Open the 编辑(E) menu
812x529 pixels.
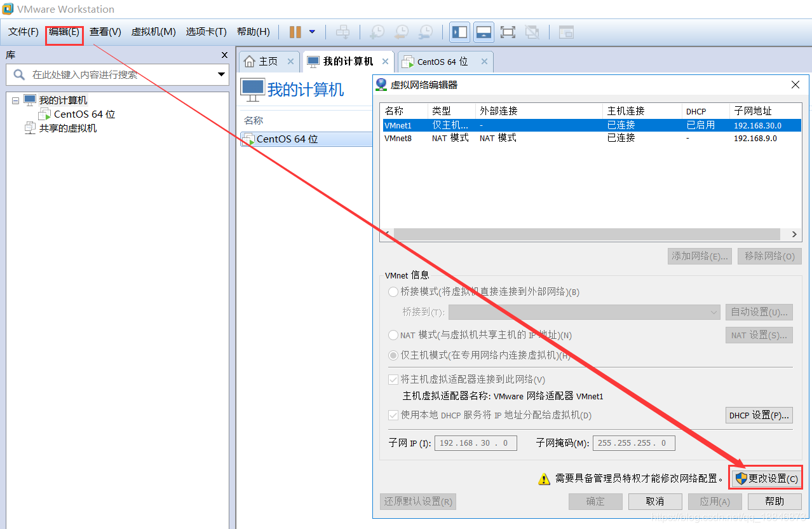(64, 32)
